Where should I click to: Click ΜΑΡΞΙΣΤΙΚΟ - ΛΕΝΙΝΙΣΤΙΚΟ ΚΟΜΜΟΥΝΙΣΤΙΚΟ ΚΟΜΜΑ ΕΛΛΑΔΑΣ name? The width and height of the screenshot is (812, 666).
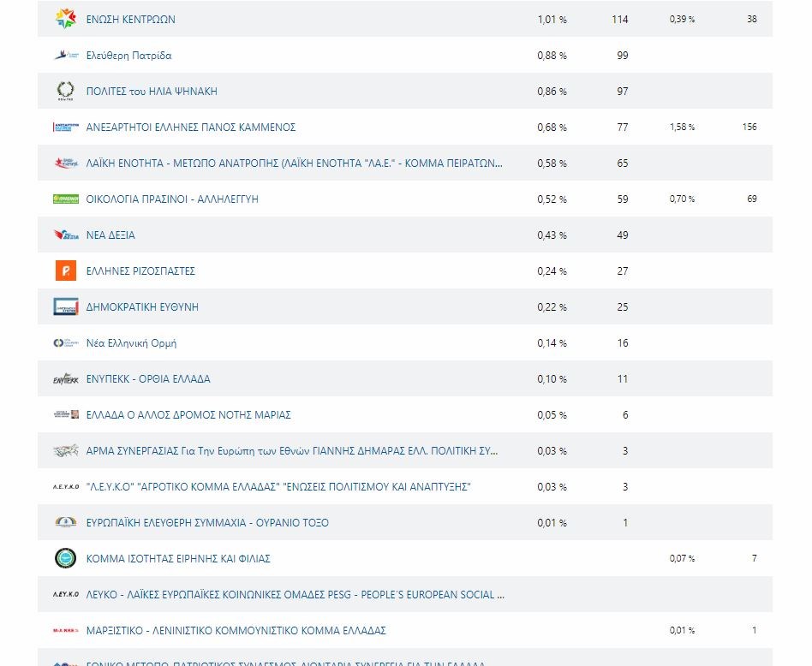point(236,631)
